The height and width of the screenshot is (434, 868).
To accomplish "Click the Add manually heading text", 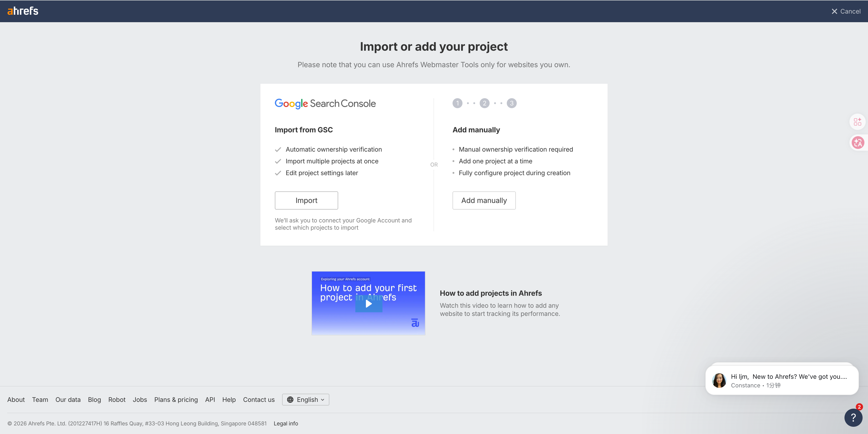I will 476,130.
